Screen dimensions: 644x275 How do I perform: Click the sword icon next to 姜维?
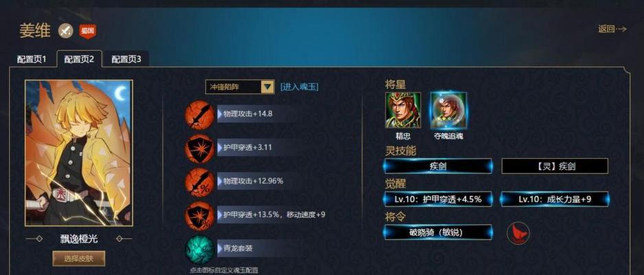tap(66, 30)
